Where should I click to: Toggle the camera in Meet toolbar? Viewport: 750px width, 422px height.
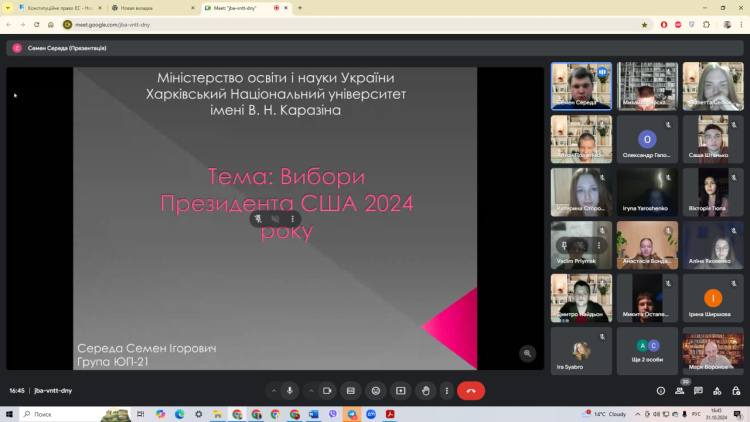pos(327,391)
